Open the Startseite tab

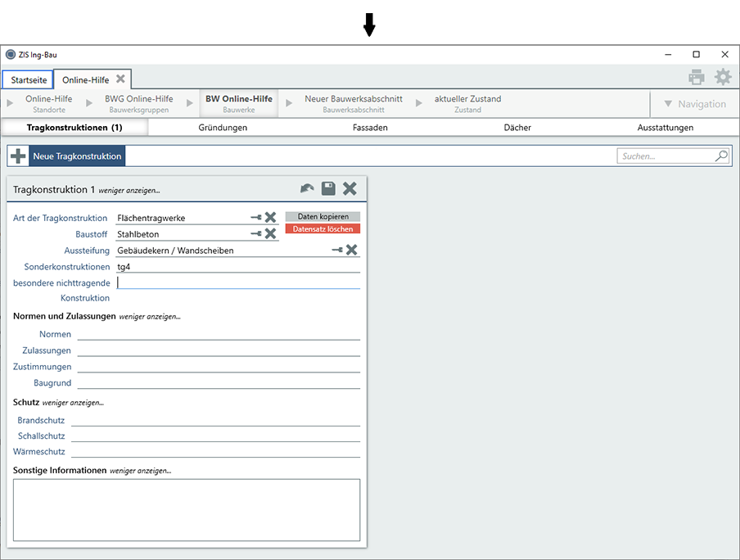point(29,80)
